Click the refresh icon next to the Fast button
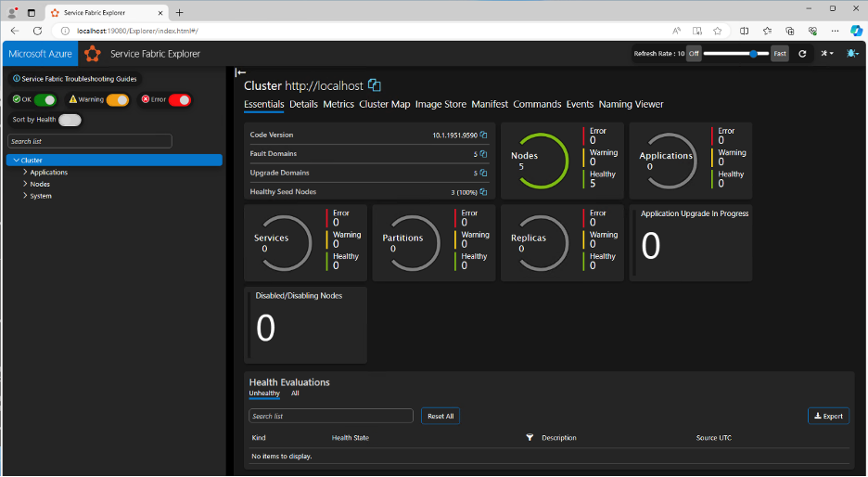868x477 pixels. pyautogui.click(x=802, y=54)
